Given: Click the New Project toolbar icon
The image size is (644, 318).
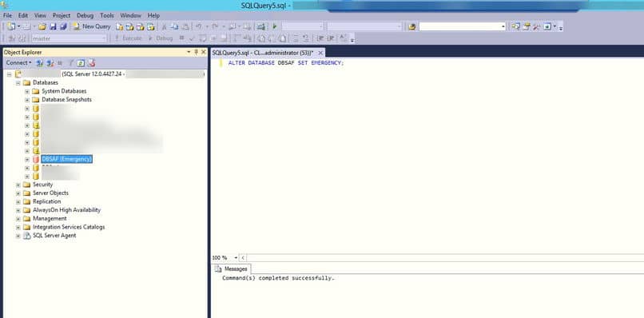Looking at the screenshot, I should point(11,26).
